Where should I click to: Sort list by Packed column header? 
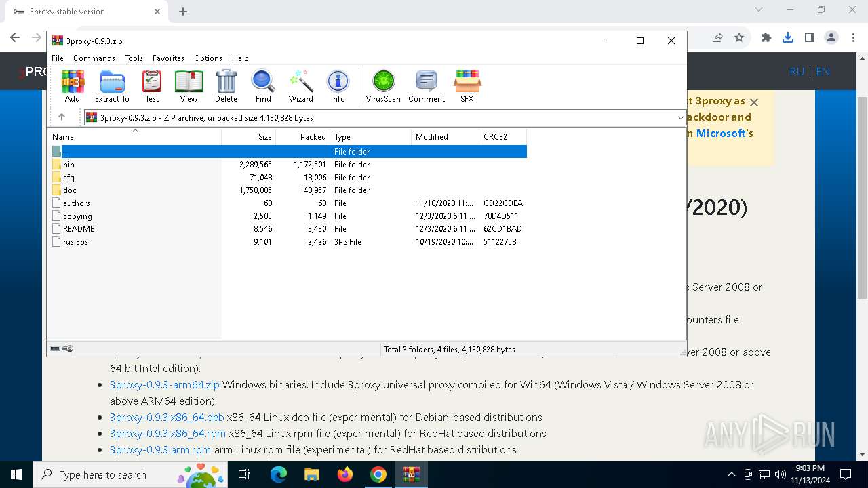coord(302,136)
